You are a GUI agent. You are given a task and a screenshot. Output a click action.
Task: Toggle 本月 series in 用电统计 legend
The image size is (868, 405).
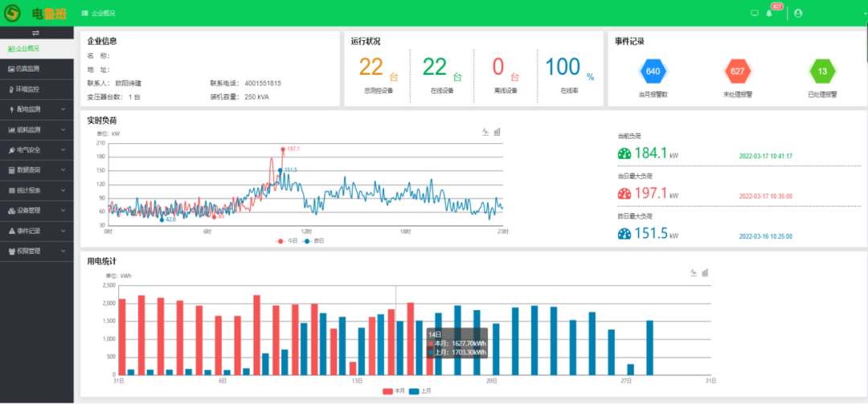[x=393, y=391]
